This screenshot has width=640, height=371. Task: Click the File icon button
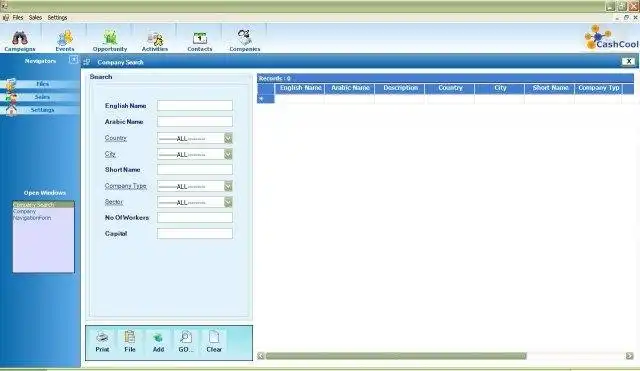tap(130, 341)
